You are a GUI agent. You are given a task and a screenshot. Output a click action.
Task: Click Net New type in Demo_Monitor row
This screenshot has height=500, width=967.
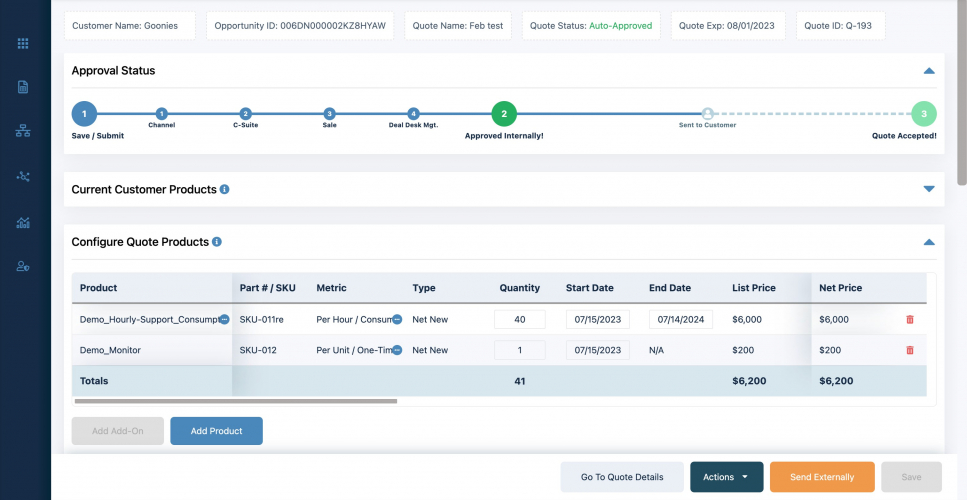pyautogui.click(x=430, y=350)
